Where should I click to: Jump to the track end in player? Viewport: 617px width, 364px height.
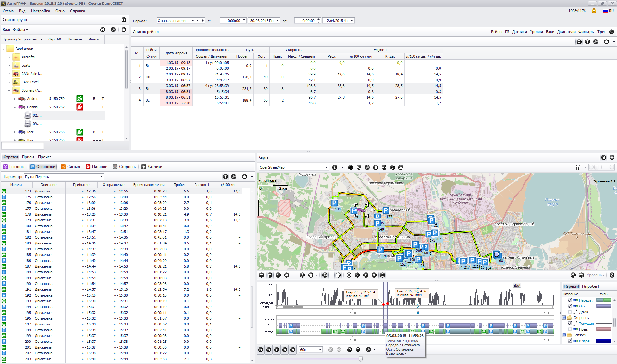pos(293,350)
